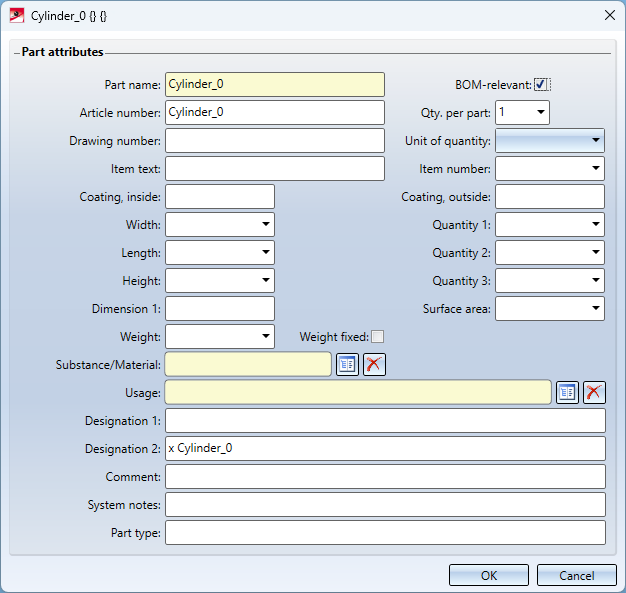Open the Qty. per part dropdown
Image resolution: width=626 pixels, height=593 pixels.
click(541, 112)
